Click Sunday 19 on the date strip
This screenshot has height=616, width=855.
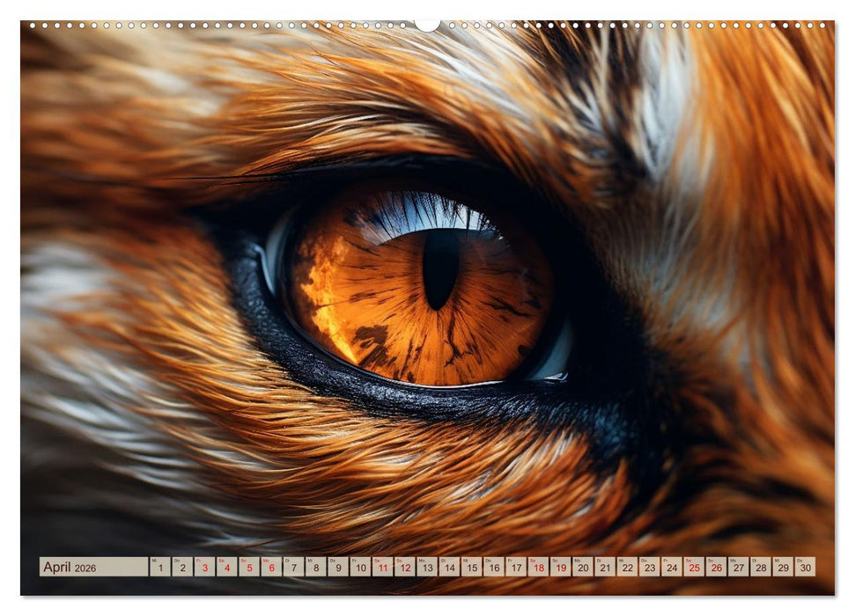tap(560, 570)
